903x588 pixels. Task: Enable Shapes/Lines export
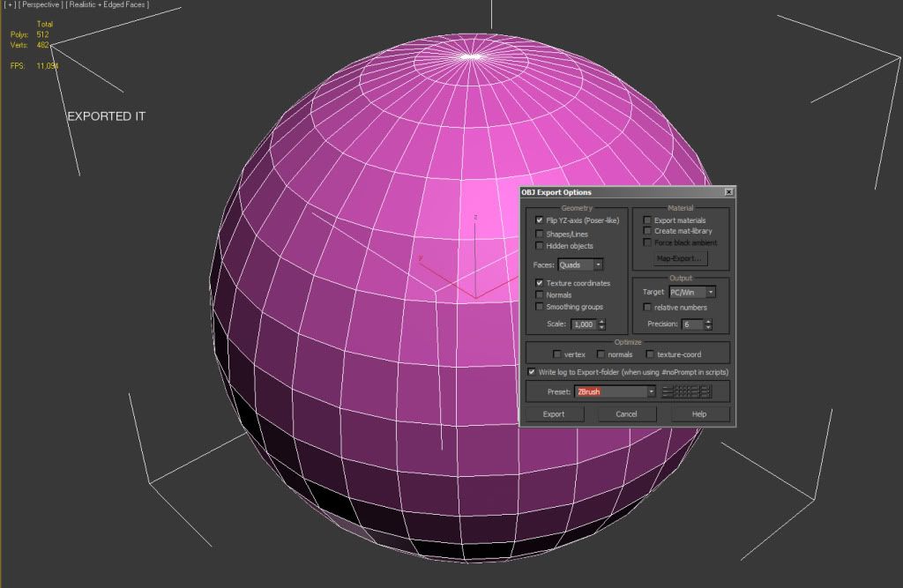pos(538,232)
